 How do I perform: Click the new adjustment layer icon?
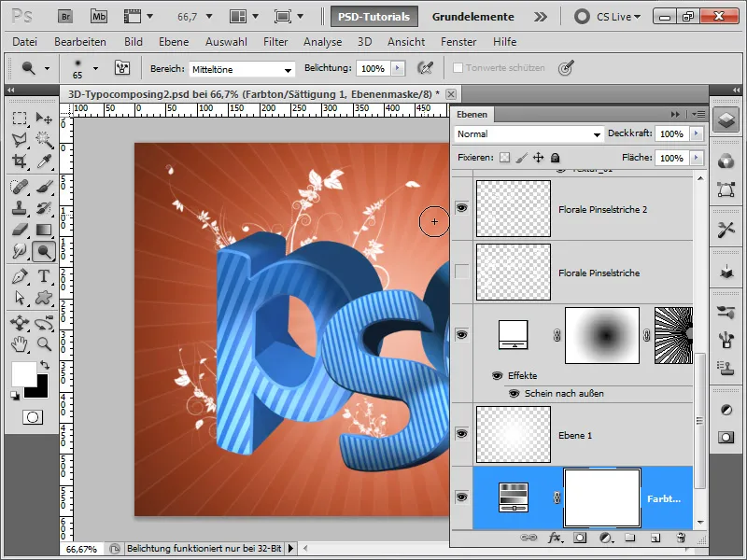[x=605, y=538]
